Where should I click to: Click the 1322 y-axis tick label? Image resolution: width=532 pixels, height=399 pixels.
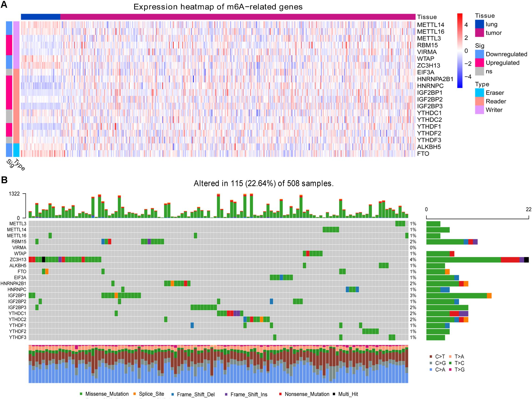pyautogui.click(x=14, y=194)
